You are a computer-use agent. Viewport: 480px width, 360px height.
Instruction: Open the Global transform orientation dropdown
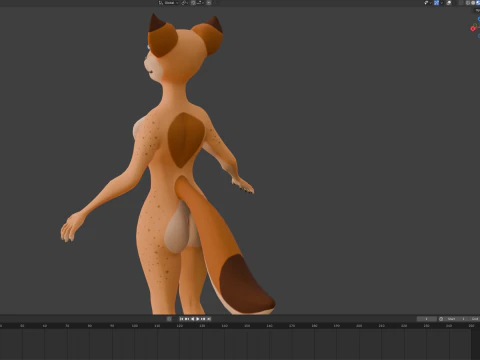coord(168,3)
